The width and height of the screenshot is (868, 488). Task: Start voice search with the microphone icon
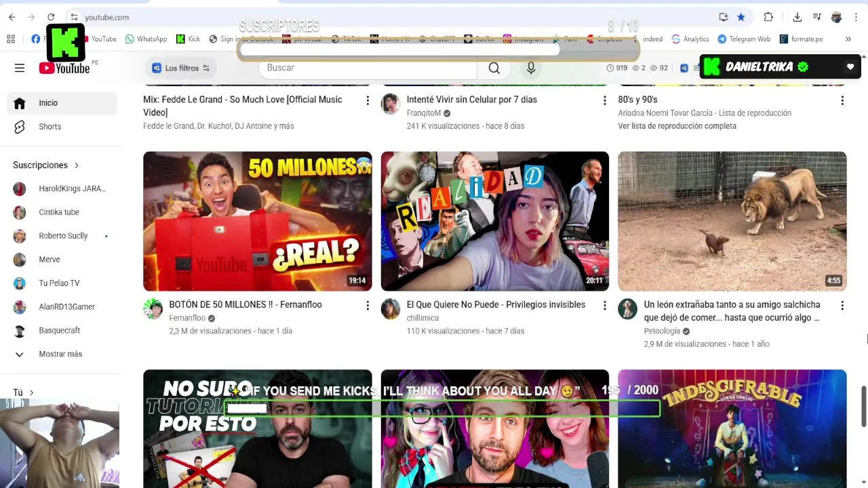[x=531, y=68]
